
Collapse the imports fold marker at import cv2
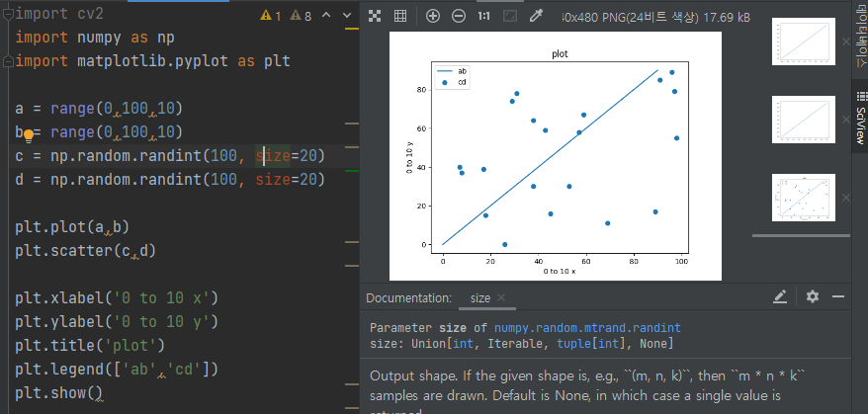point(7,14)
